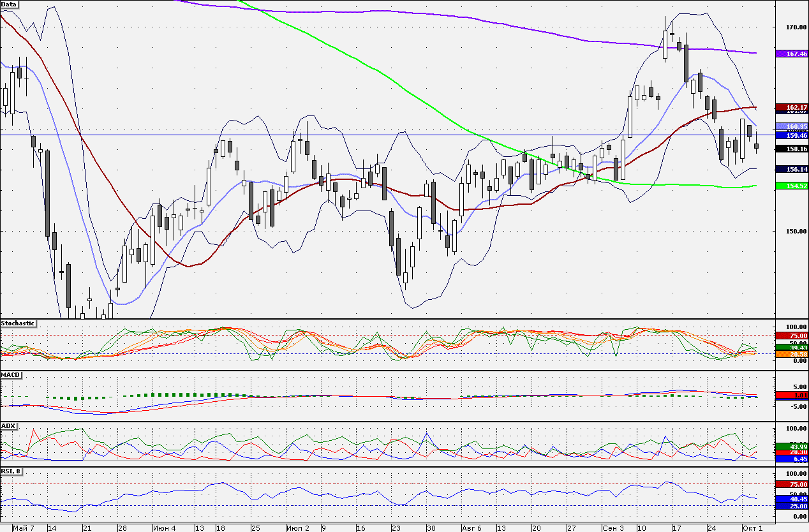
Task: Click the blue 6.45 ADX value tag
Action: pos(791,459)
